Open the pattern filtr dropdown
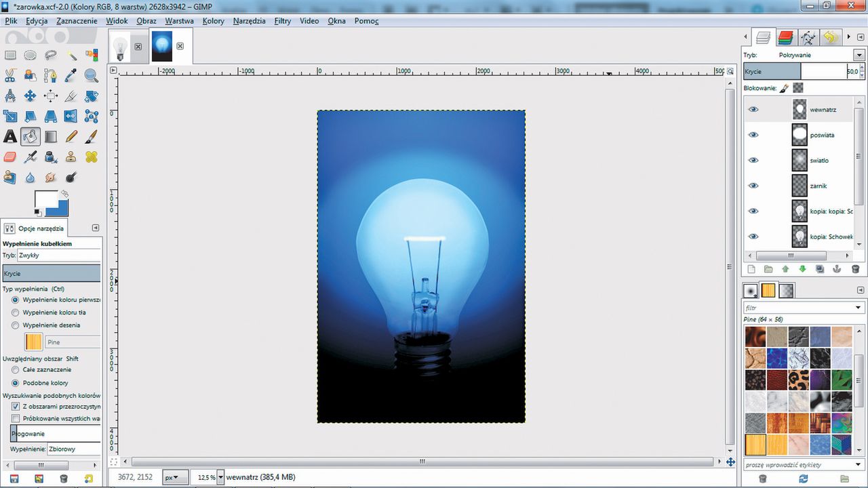 859,308
